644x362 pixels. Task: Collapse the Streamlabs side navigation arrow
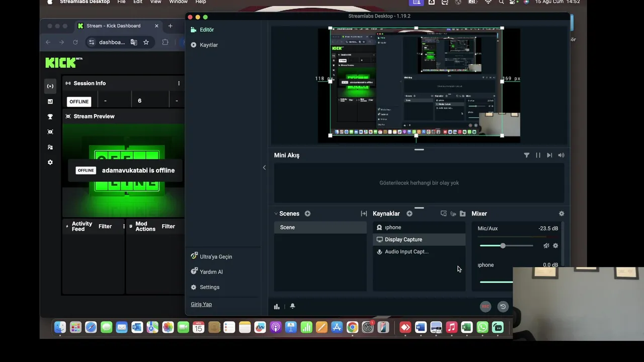(x=264, y=167)
